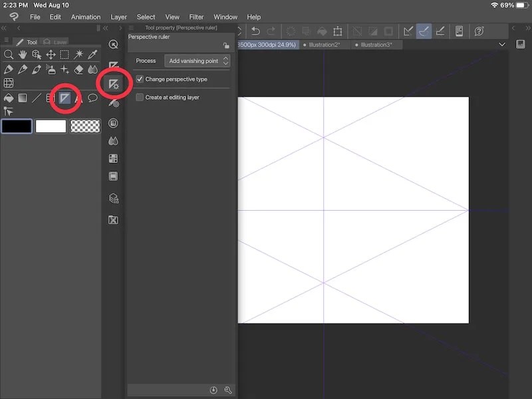The image size is (532, 399).
Task: Select the Auto select magic wand tool
Action: click(x=77, y=55)
